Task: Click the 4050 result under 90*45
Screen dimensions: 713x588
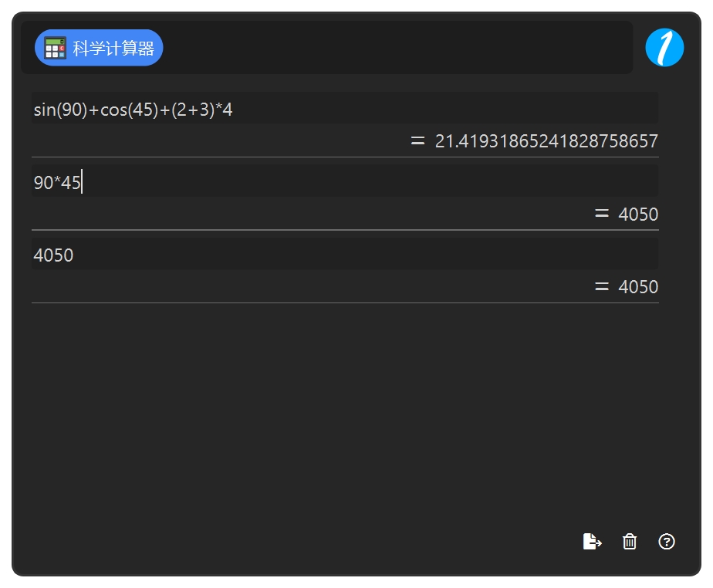Action: point(638,215)
